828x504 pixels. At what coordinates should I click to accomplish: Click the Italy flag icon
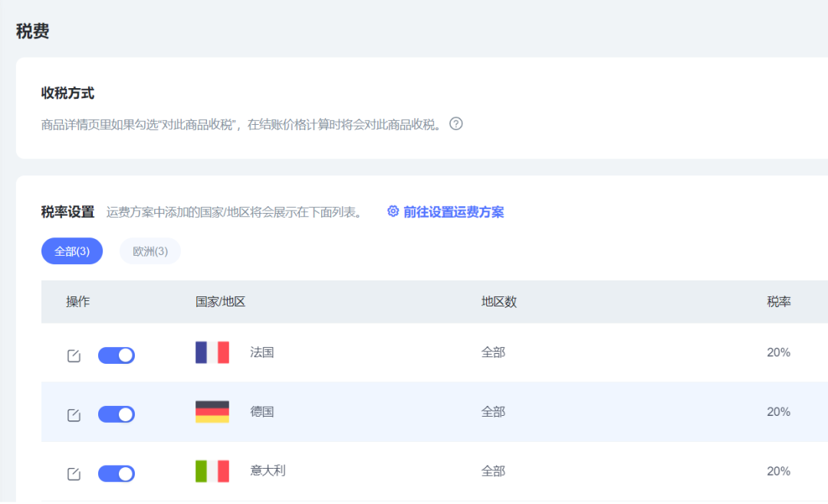212,470
